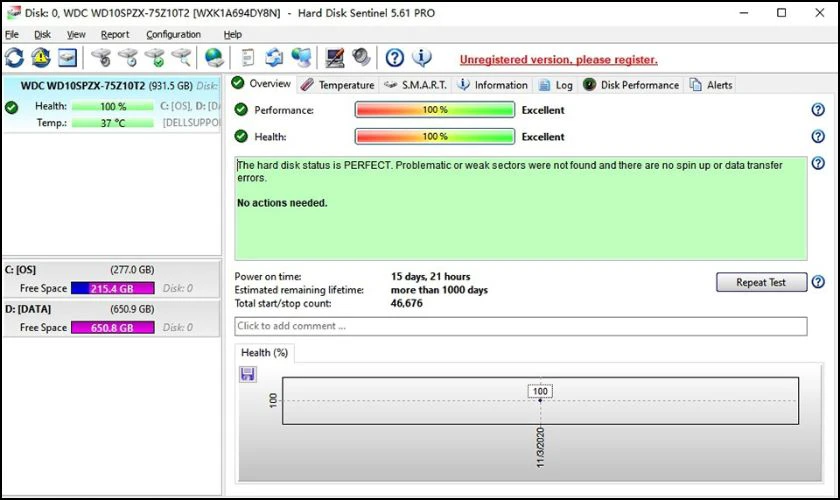Switch to the Temperature tab
840x500 pixels.
(338, 85)
